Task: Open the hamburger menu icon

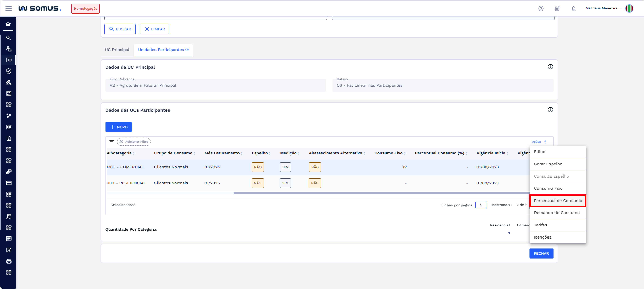Action: click(8, 8)
